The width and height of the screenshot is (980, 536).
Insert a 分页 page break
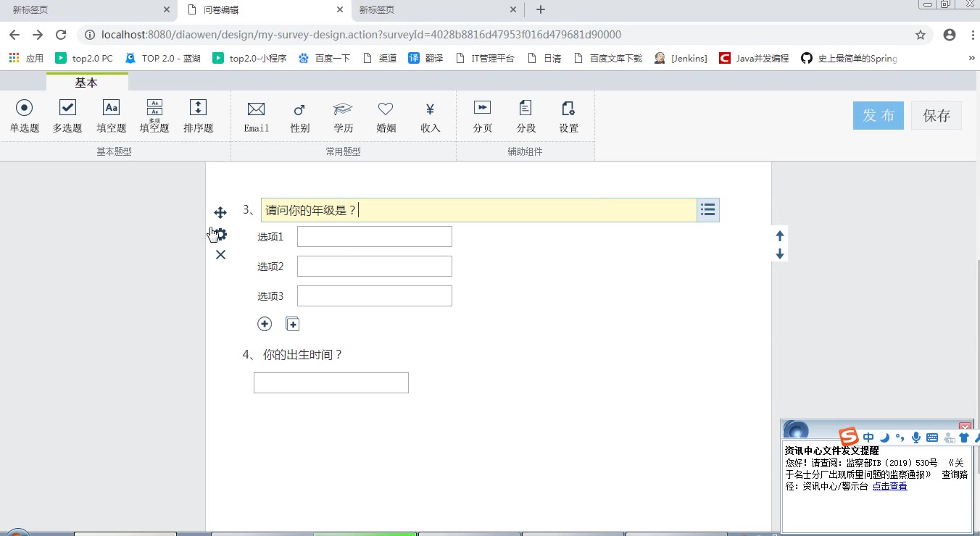tap(482, 116)
